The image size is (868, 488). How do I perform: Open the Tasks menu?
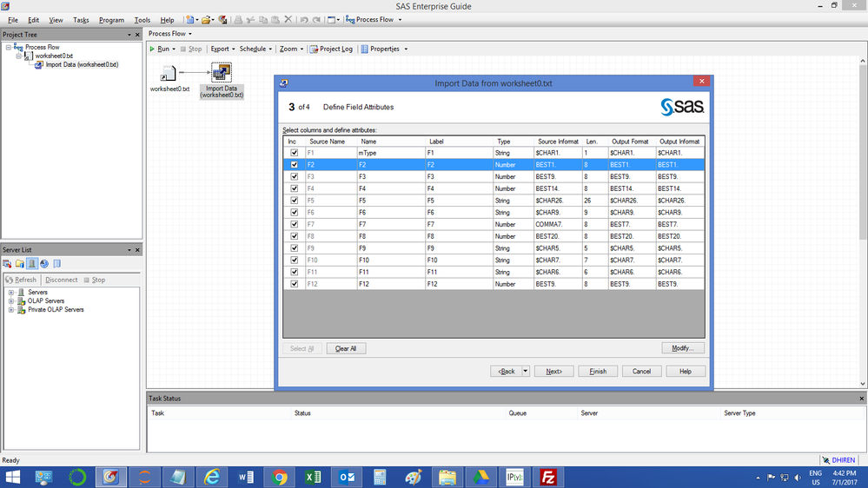pos(81,20)
